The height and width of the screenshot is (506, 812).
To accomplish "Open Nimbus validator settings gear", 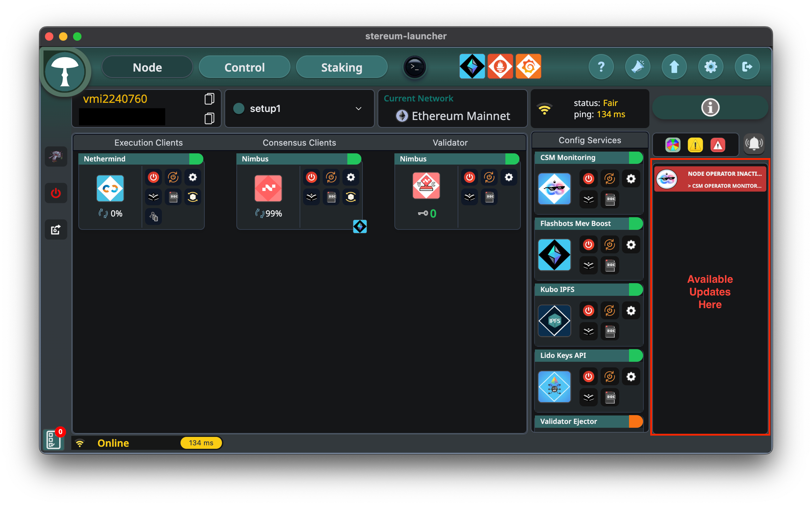I will (x=509, y=177).
